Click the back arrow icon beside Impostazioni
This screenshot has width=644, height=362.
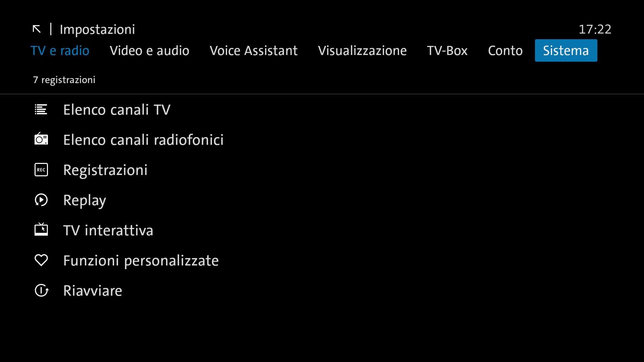(37, 29)
